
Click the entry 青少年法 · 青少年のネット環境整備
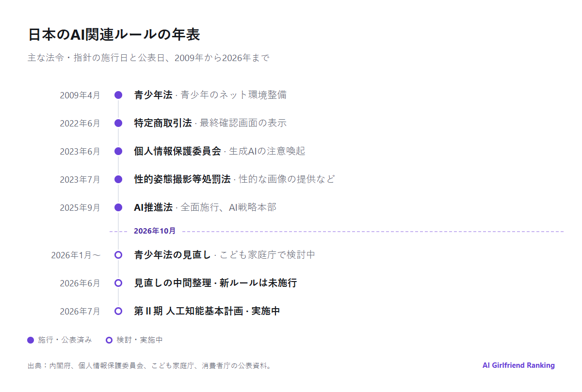point(210,95)
